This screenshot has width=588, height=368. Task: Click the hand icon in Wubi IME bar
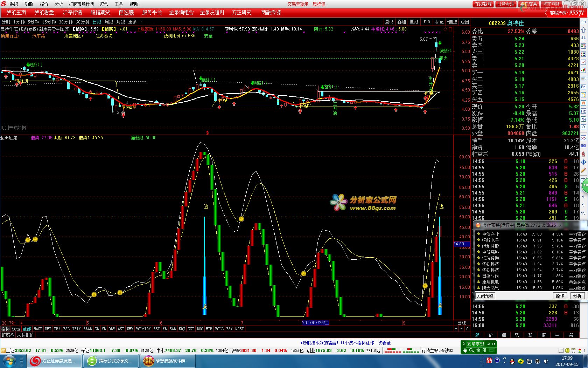465,350
